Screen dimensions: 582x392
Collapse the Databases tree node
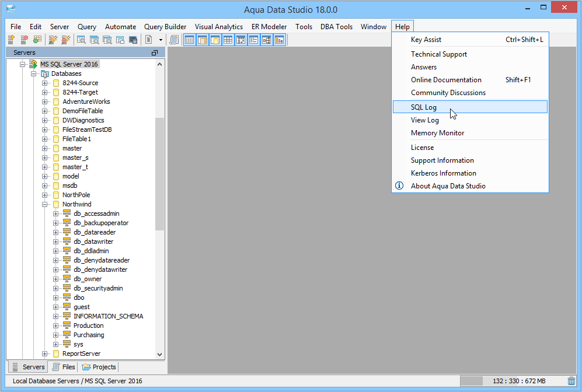33,74
